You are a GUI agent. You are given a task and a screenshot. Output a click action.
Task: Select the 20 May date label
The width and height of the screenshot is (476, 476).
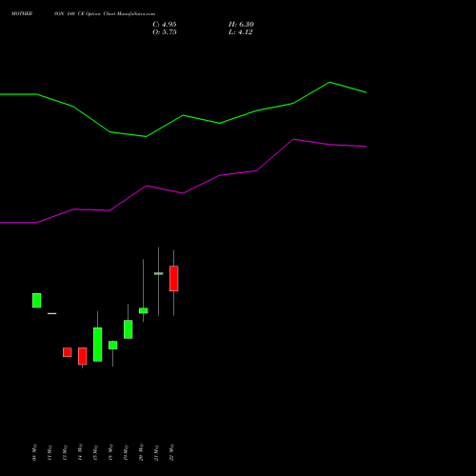(x=141, y=452)
